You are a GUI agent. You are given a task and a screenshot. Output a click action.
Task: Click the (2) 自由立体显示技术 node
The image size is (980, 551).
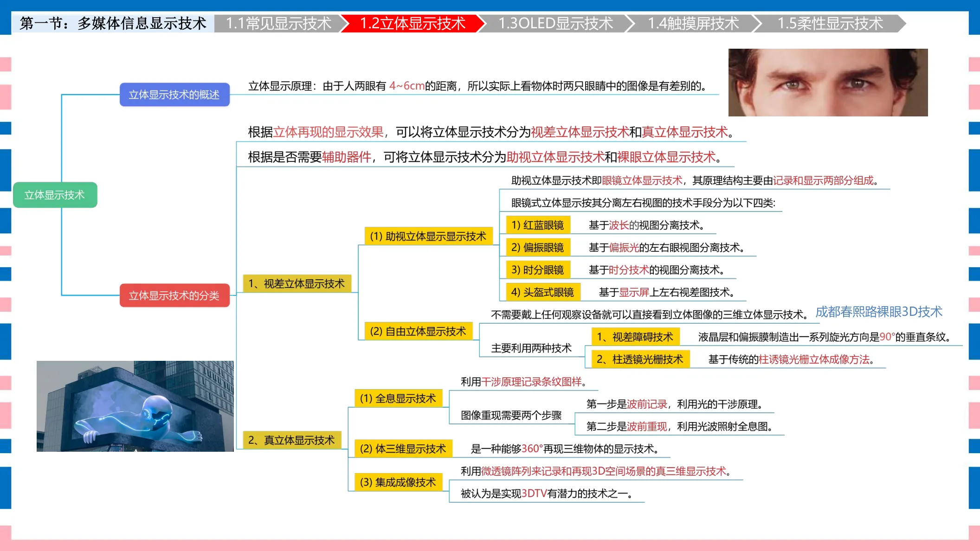(419, 332)
